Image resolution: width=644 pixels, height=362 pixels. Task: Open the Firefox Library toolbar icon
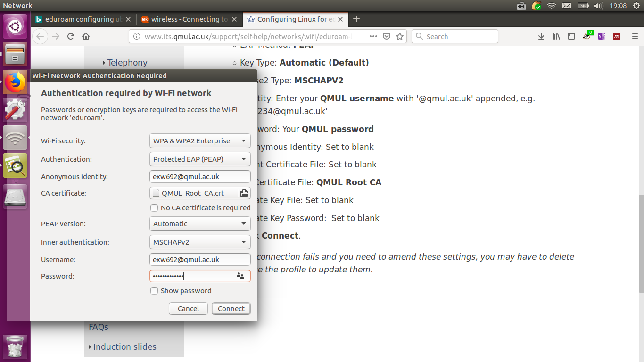556,36
